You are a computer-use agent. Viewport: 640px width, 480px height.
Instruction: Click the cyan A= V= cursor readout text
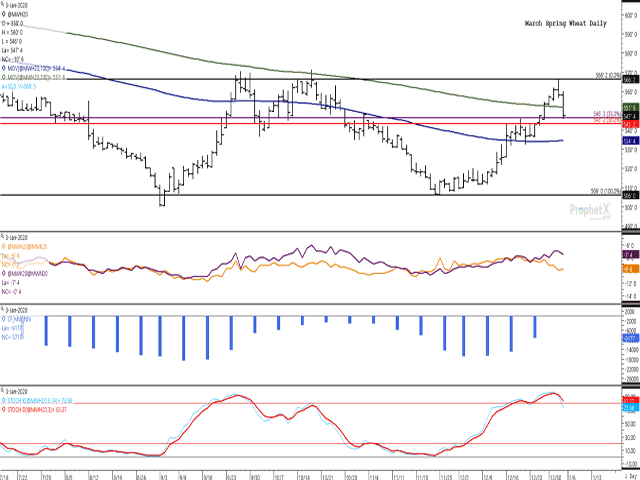click(19, 86)
